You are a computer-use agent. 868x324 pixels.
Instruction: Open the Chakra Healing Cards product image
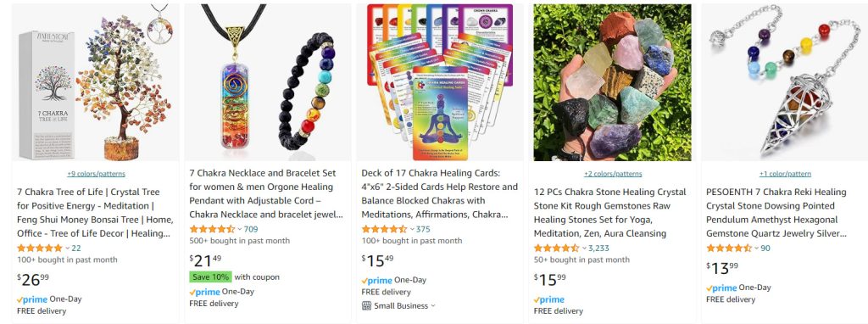(x=440, y=82)
